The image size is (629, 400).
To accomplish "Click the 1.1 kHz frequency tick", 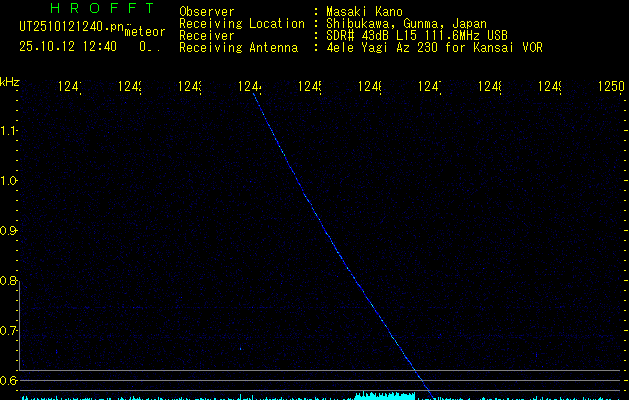I will [9, 131].
